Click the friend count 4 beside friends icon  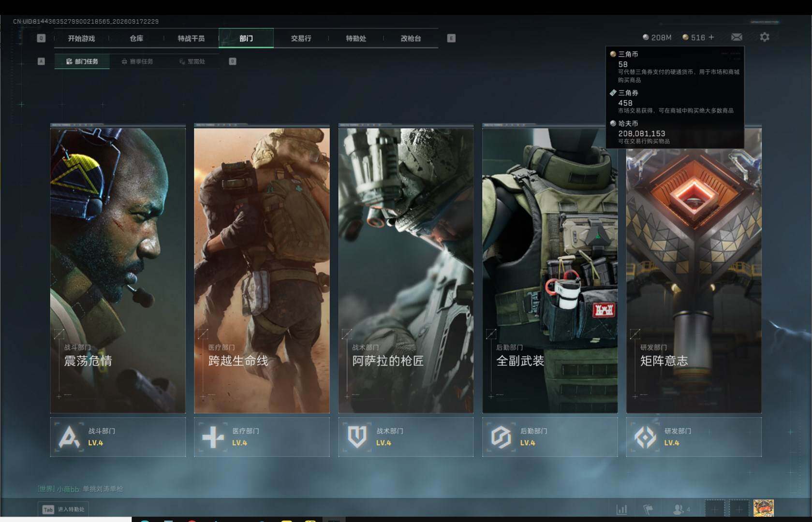point(688,509)
